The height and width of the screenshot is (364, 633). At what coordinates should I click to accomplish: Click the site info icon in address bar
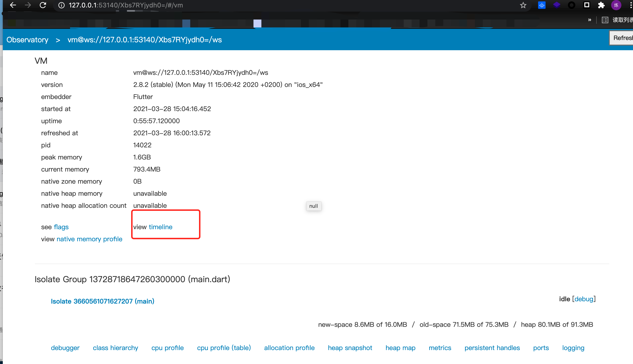coord(61,5)
